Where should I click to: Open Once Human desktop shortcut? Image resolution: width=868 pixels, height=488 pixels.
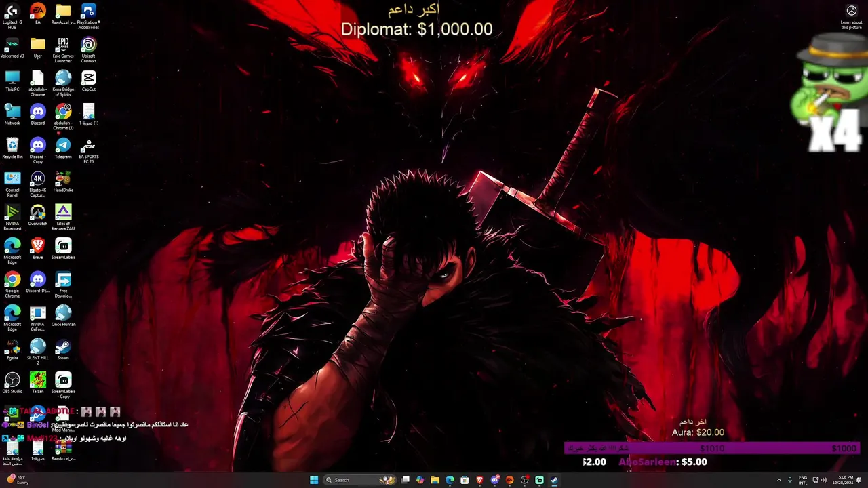(63, 317)
